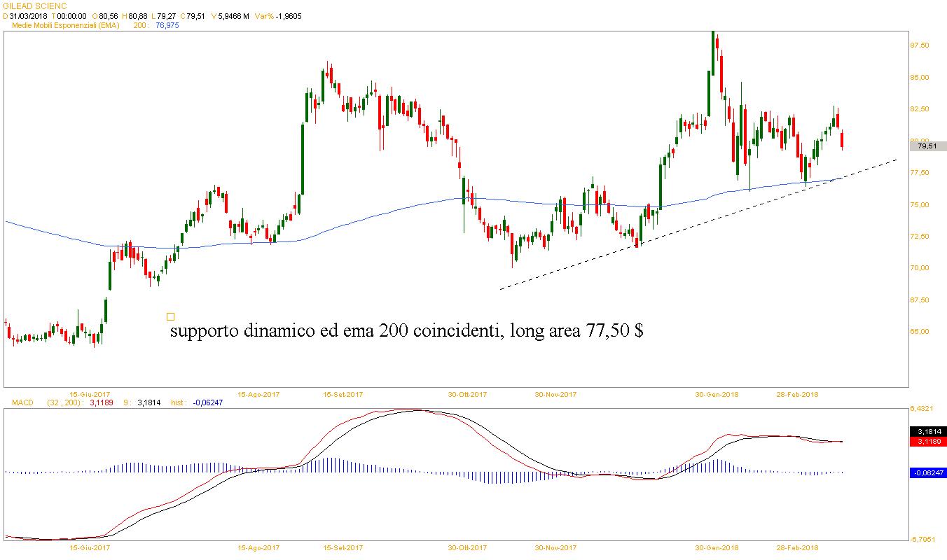
Task: Click the date 31/03/2018 in the header
Action: click(28, 15)
